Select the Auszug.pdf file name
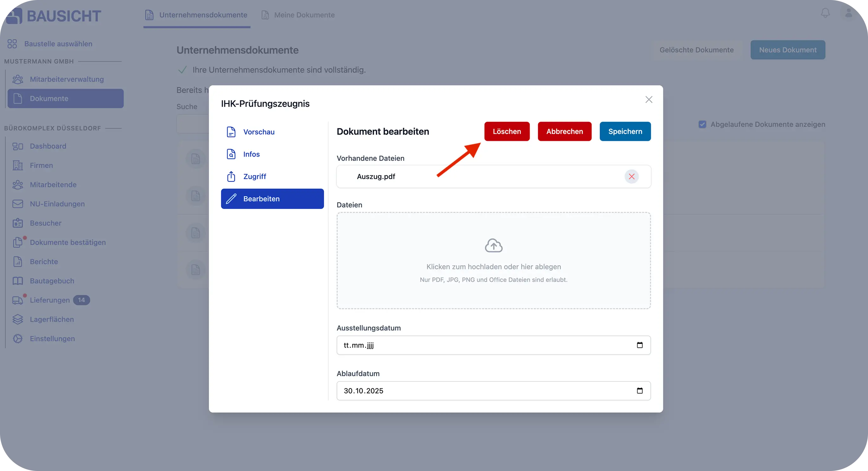 point(376,176)
